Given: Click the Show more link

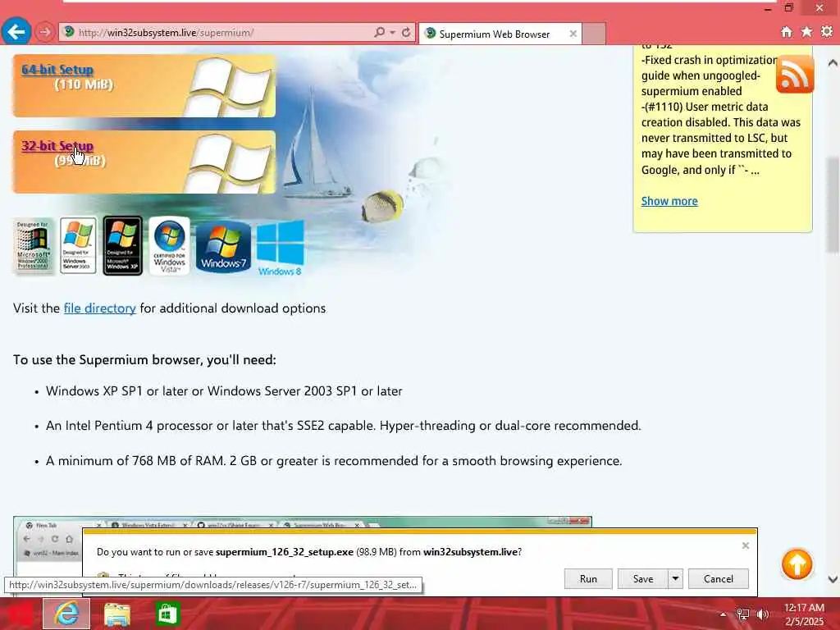Looking at the screenshot, I should pyautogui.click(x=669, y=201).
